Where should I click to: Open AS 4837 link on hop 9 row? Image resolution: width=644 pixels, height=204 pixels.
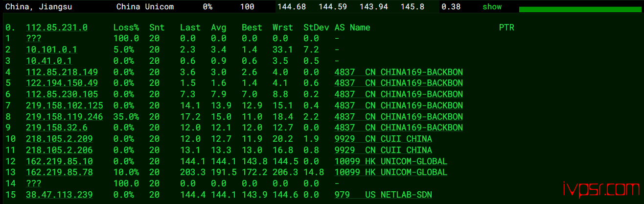pyautogui.click(x=399, y=127)
